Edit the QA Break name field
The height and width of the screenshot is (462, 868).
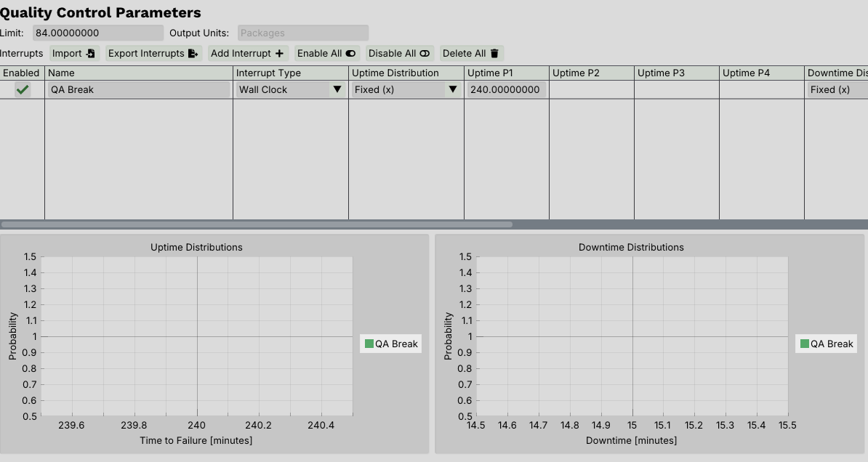(138, 89)
